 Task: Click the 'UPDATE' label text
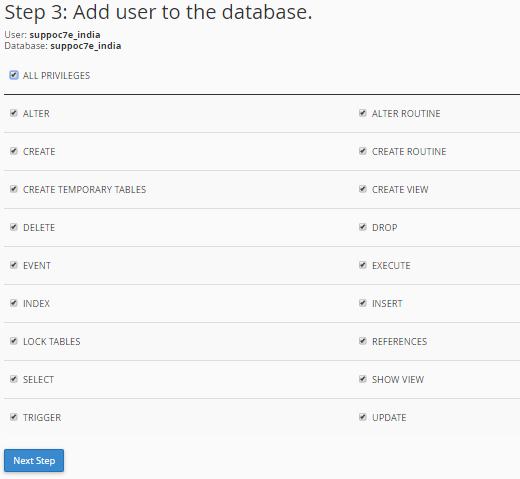[389, 418]
